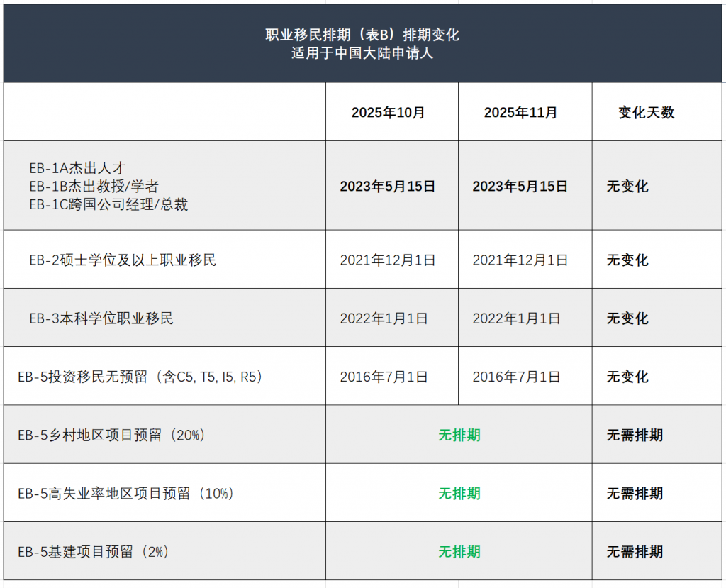Click the EB-1 date under 2025年10月
Screen dimensions: 726x588
point(388,187)
